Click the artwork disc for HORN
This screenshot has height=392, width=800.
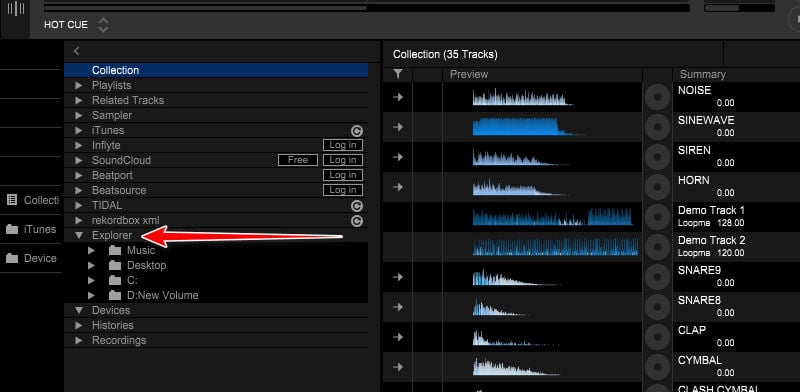[x=657, y=187]
